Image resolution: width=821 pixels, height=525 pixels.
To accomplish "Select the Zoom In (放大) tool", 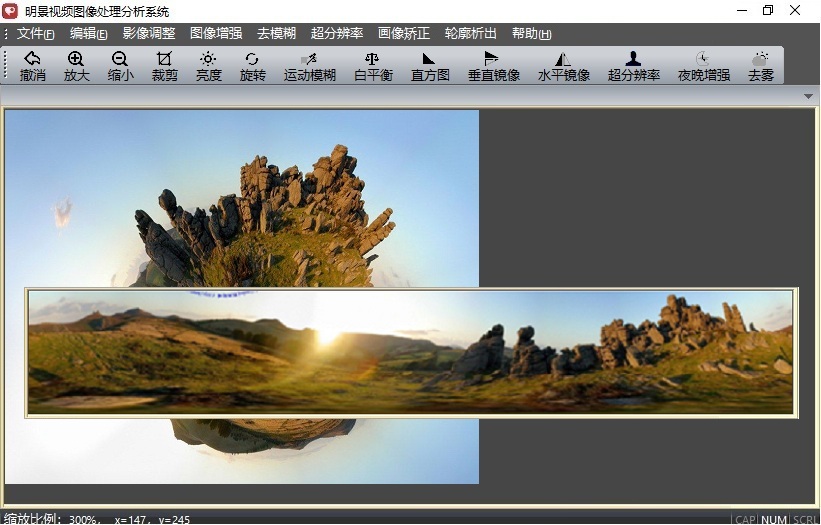I will [76, 66].
